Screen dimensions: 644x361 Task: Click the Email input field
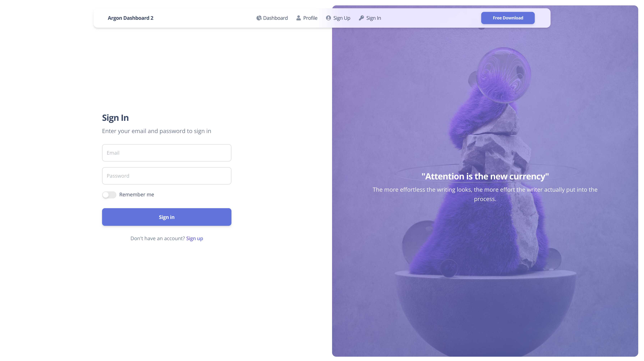(x=167, y=153)
